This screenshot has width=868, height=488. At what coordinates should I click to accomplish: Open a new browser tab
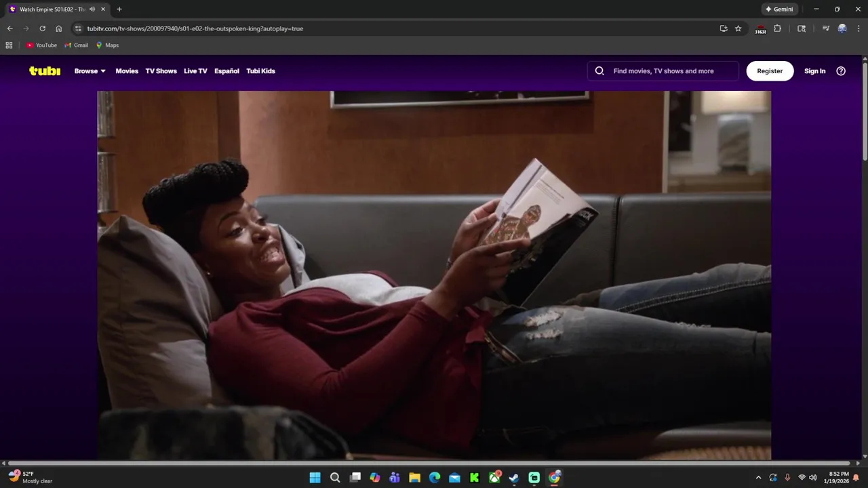(x=119, y=9)
